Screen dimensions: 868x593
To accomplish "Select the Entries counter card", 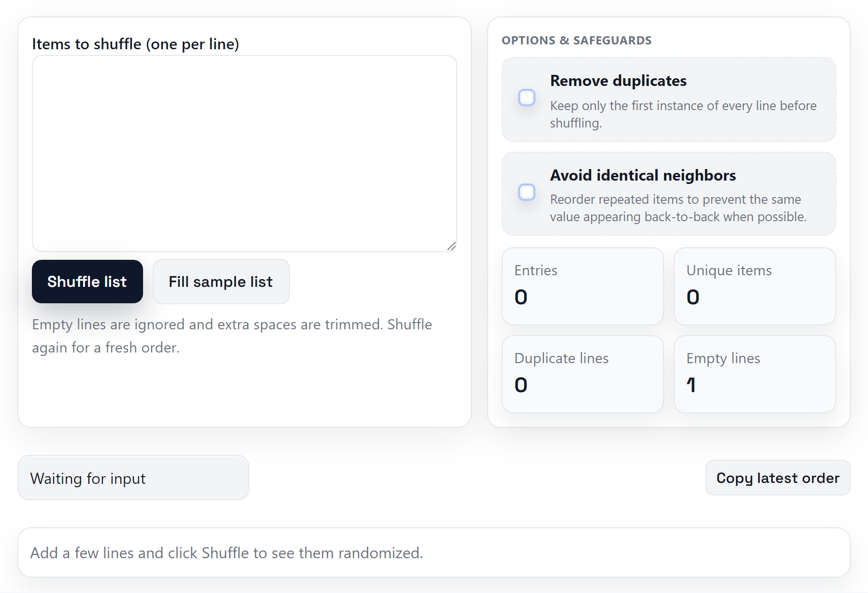I will point(582,286).
